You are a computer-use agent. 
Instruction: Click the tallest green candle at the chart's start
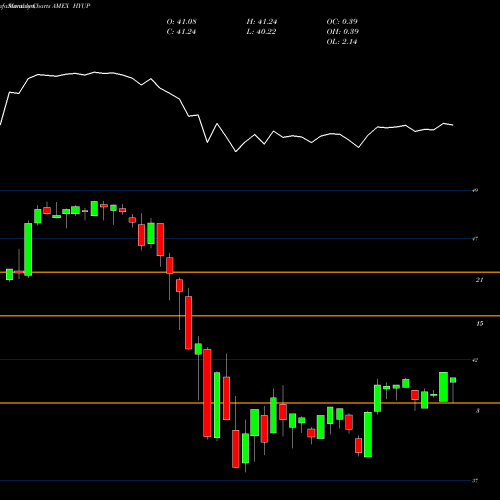pos(28,249)
